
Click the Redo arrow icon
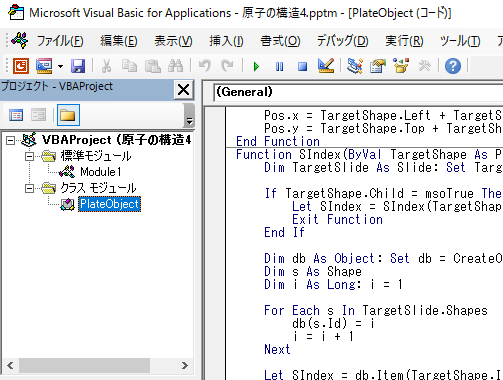coord(227,66)
